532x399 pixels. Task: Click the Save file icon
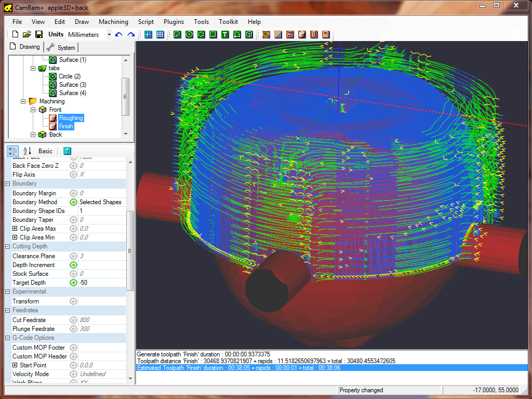tap(38, 34)
